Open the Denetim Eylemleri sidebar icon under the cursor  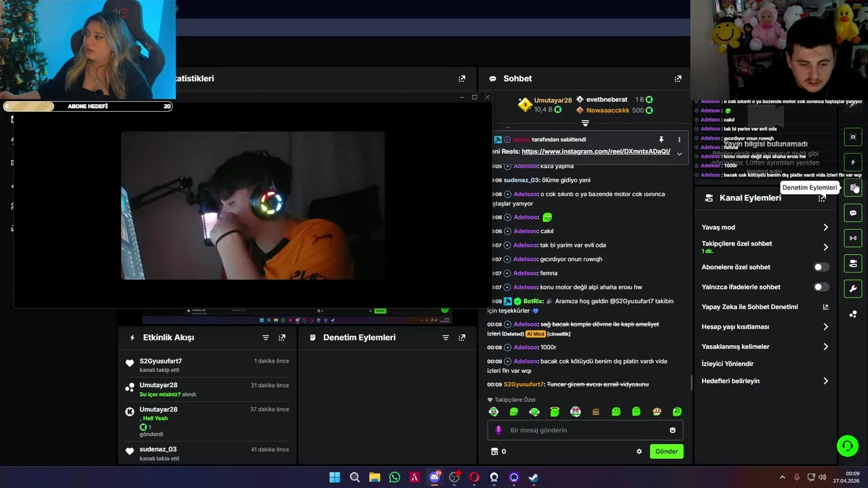tap(853, 188)
